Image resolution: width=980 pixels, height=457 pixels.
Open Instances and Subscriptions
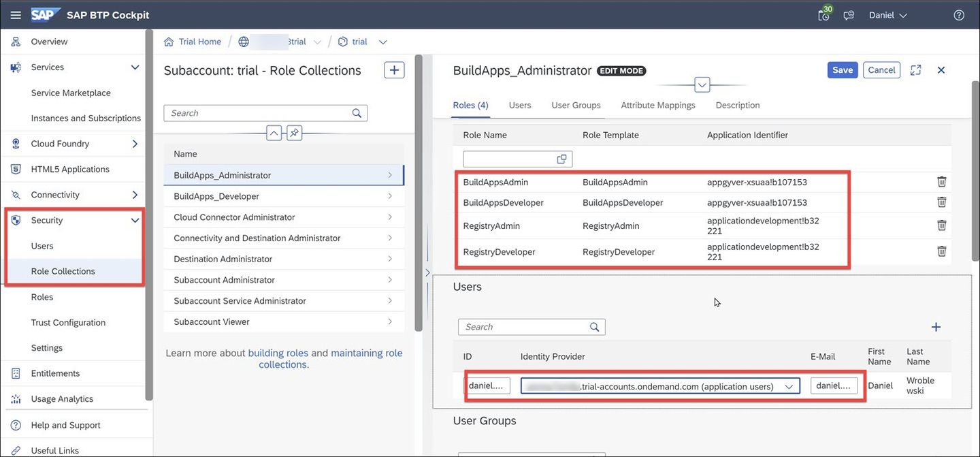pos(86,118)
